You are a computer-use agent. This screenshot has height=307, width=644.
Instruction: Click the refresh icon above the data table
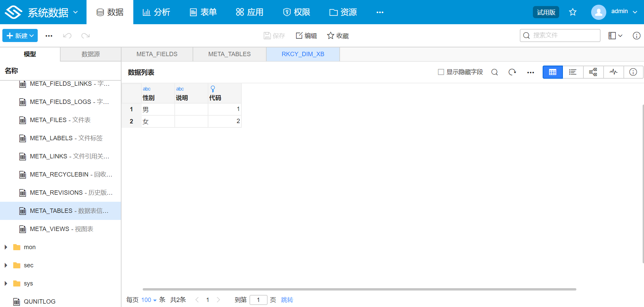click(x=512, y=72)
